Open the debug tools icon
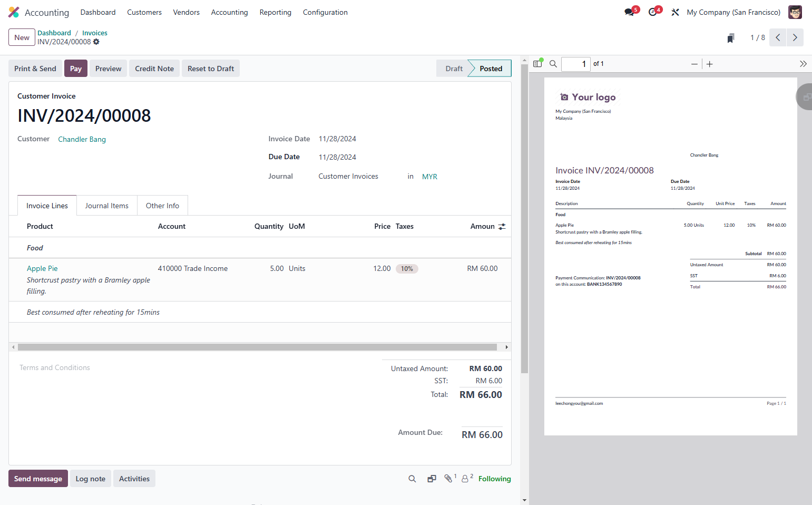Viewport: 812px width, 505px height. pos(675,12)
